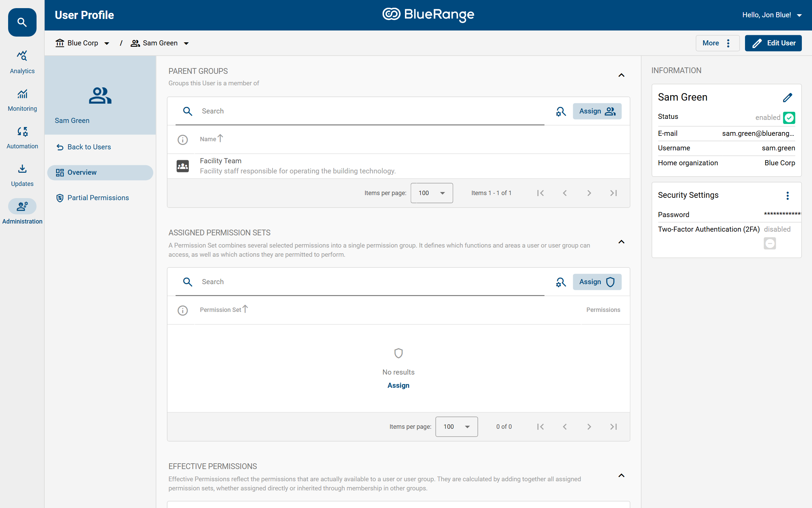812x508 pixels.
Task: Click user filter icon in Parent Groups
Action: (x=561, y=111)
